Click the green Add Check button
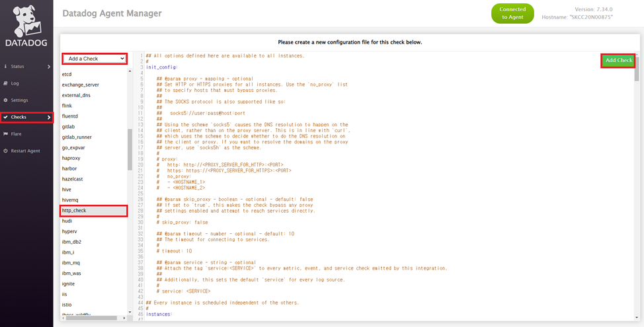This screenshot has height=327, width=644. click(x=619, y=60)
